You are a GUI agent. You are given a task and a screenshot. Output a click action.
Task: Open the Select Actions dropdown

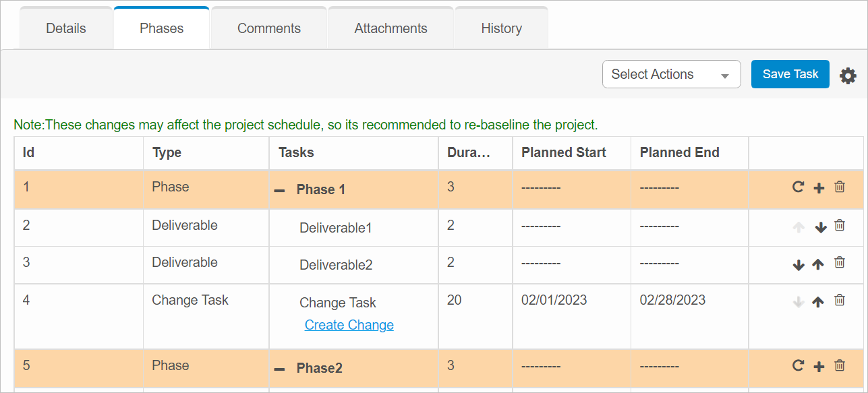coord(671,74)
